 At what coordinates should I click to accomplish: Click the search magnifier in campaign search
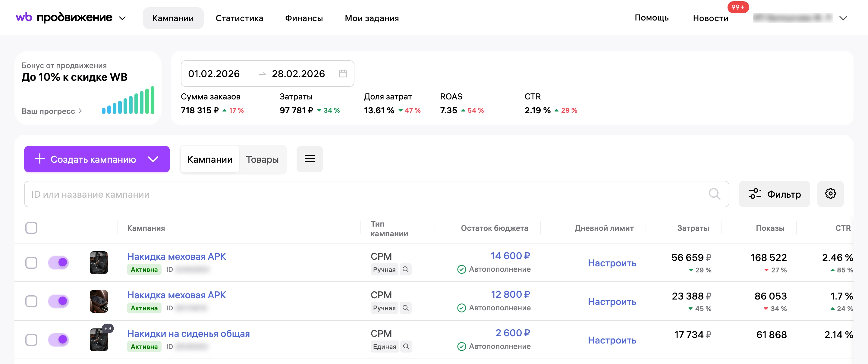[x=714, y=194]
